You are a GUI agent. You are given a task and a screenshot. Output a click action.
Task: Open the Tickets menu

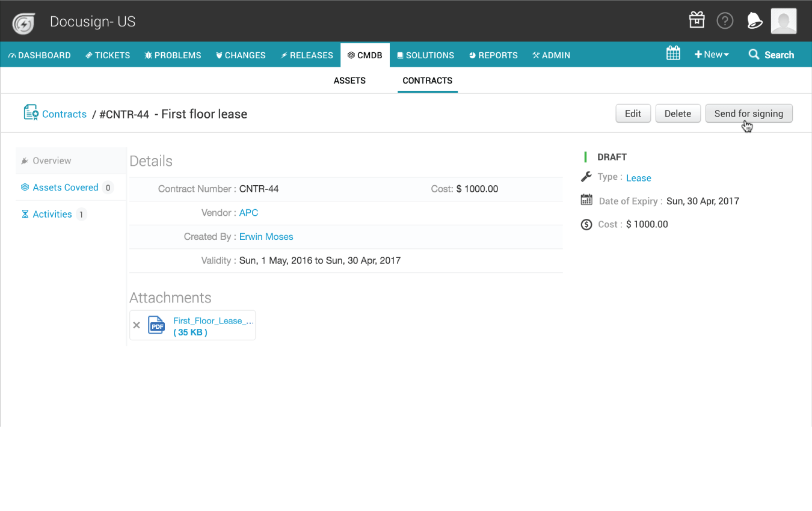point(108,55)
